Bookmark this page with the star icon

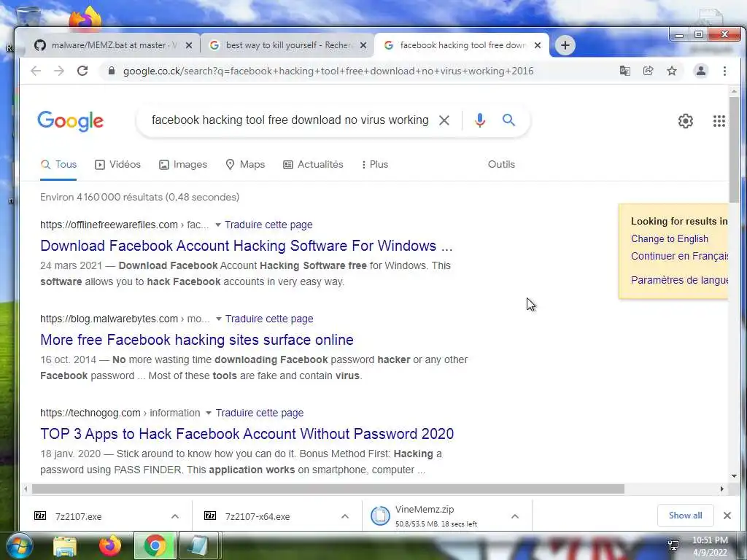672,71
